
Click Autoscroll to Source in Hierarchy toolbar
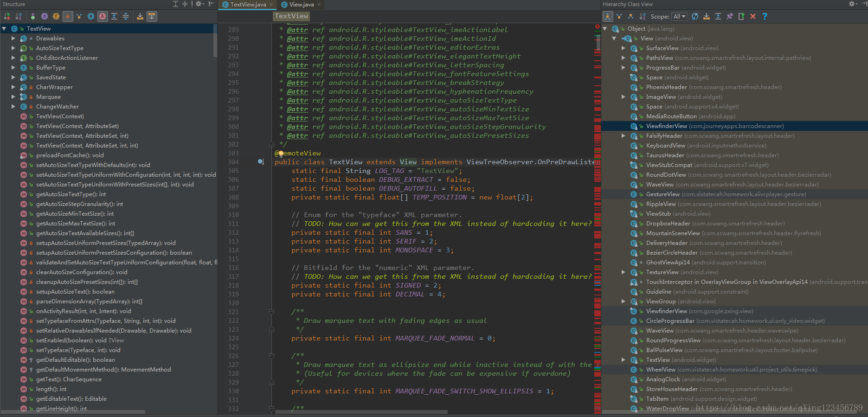point(707,16)
